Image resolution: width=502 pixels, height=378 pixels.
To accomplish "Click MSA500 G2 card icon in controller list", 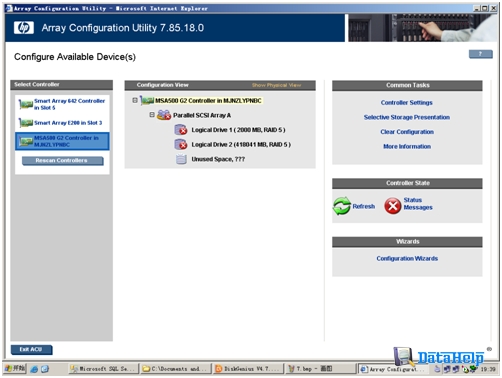I will 26,141.
